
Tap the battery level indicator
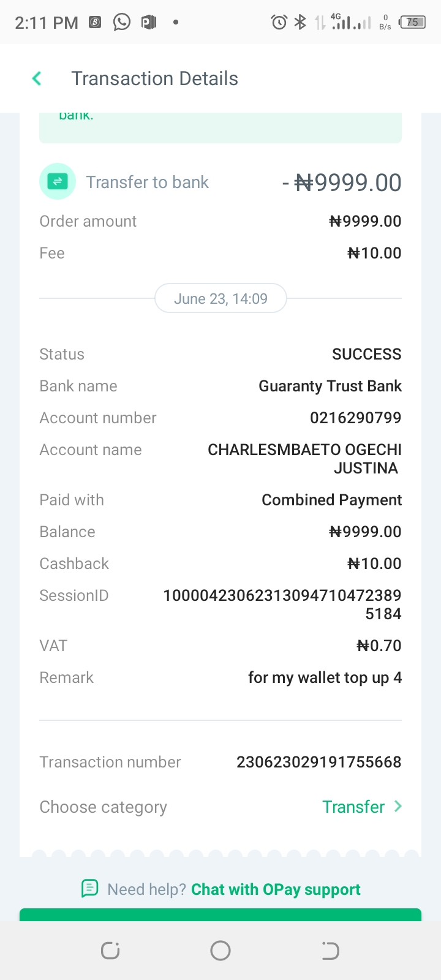coord(413,23)
